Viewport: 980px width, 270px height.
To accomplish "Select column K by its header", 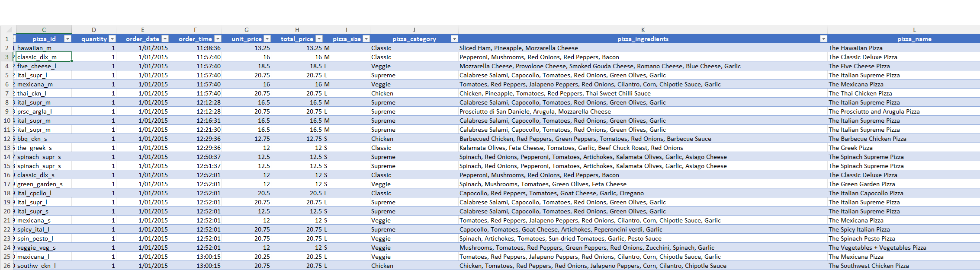I will click(x=643, y=30).
